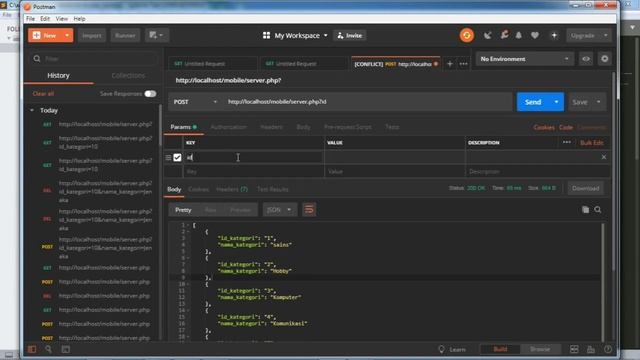This screenshot has height=360, width=640.
Task: Open the Pre-request Script tab
Action: click(348, 127)
